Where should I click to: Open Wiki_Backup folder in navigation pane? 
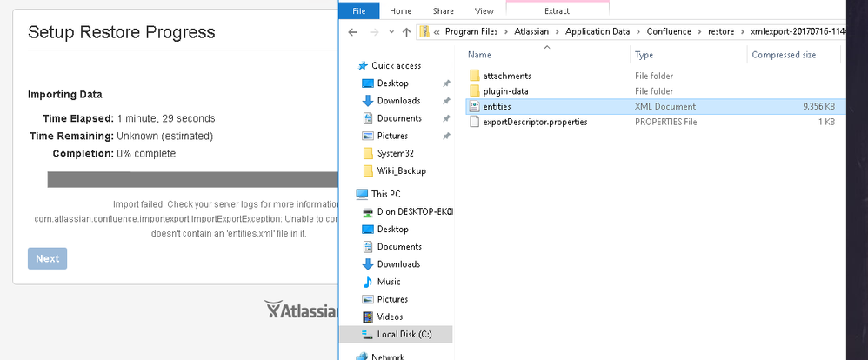tap(401, 170)
